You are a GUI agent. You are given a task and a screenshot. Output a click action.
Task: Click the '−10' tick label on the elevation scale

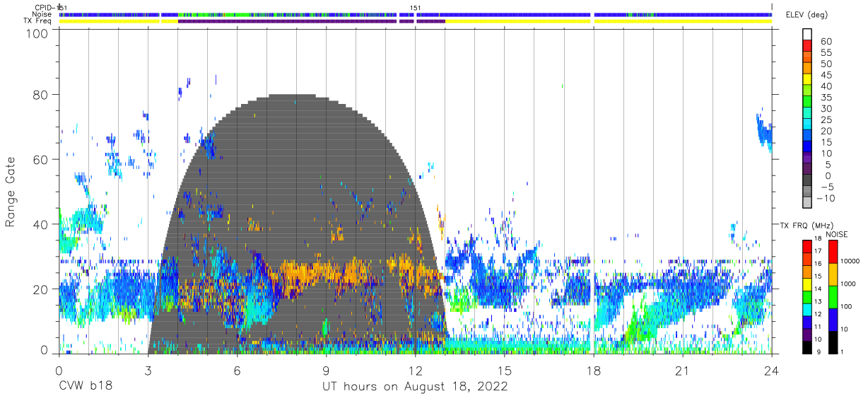click(x=826, y=198)
